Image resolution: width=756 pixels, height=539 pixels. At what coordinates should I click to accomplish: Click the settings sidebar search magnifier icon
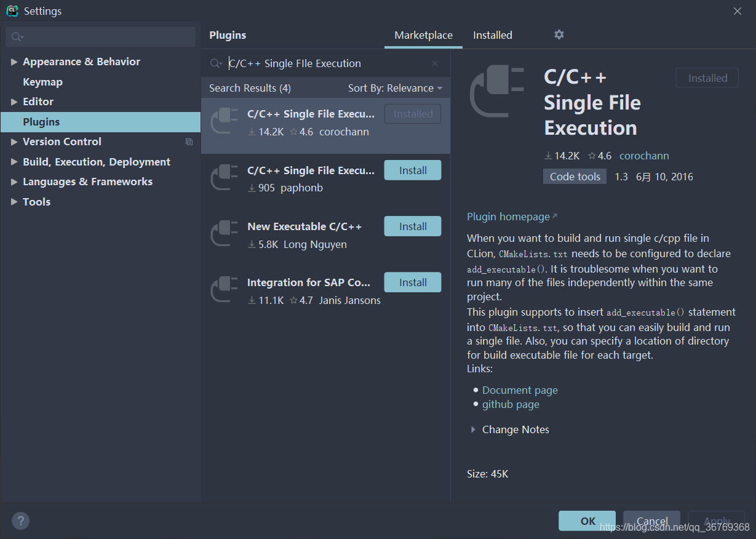coord(17,38)
